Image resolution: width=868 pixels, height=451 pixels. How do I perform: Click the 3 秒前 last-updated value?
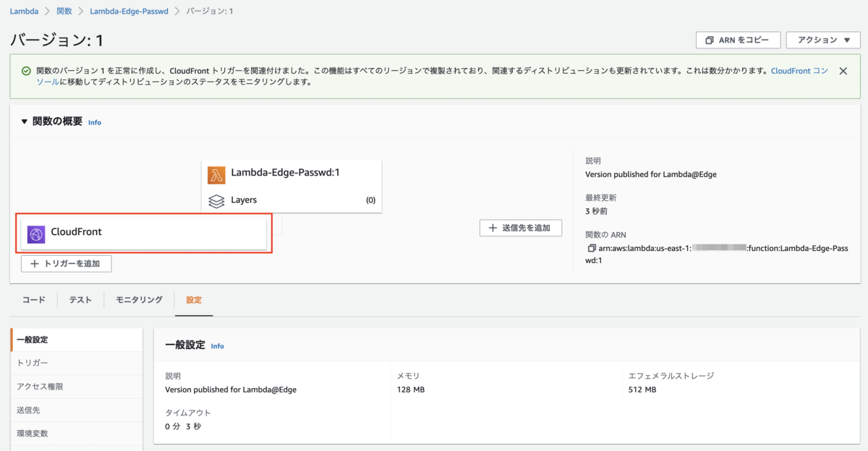[597, 211]
